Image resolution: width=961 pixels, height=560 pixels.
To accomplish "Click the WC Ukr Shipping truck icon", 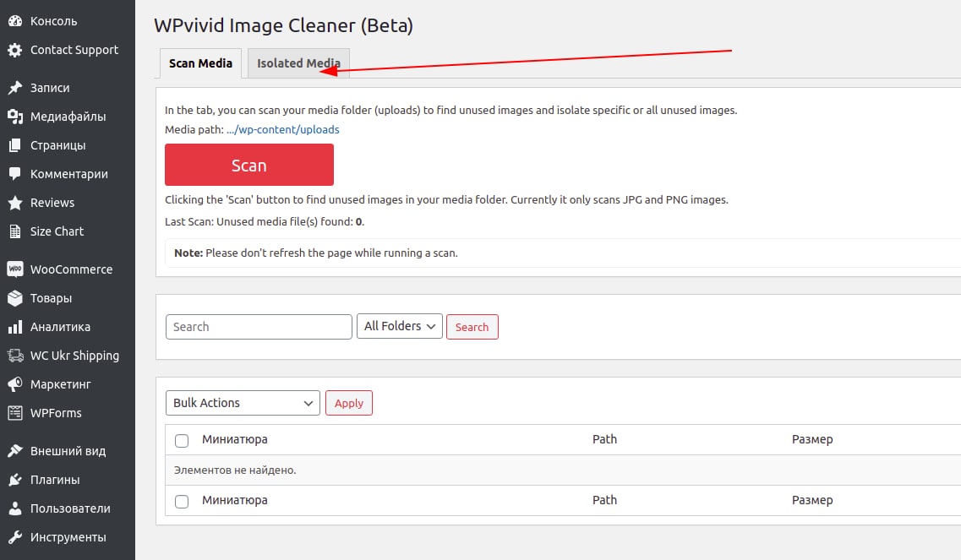I will (15, 356).
